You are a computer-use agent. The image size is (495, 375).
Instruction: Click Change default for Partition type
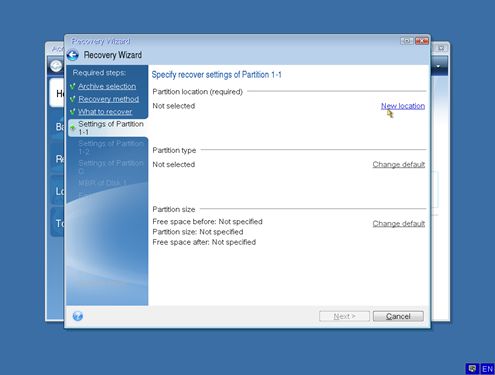pos(399,165)
